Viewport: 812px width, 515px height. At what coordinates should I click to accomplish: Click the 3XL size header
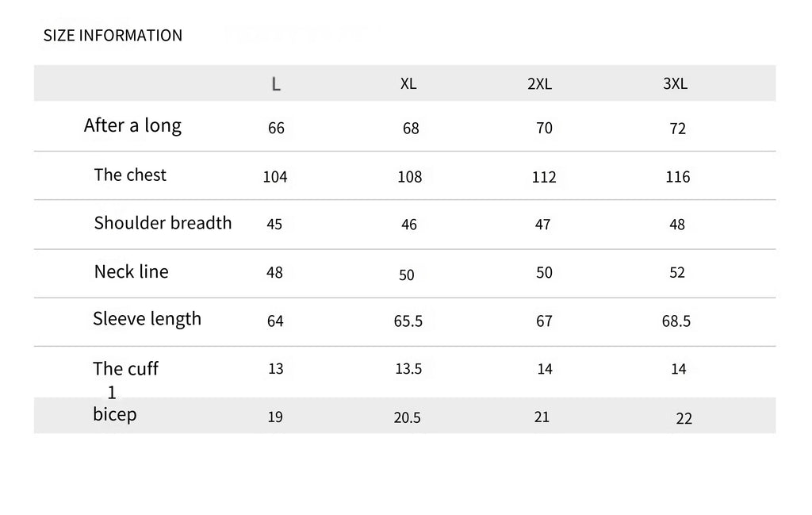pos(676,83)
